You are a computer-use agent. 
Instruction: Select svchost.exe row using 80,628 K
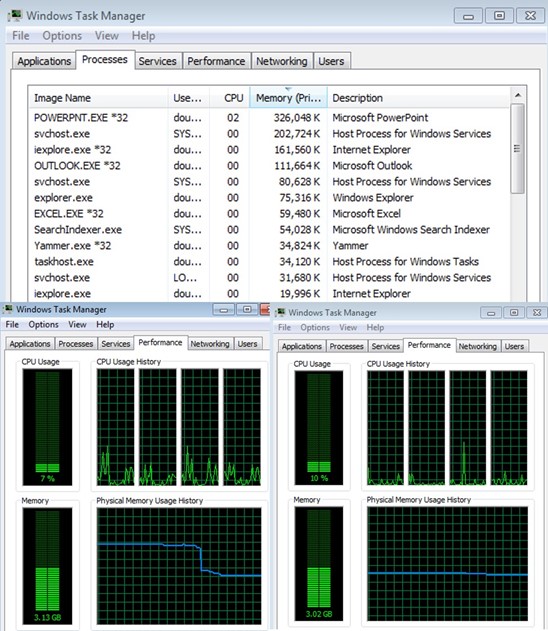[269, 181]
